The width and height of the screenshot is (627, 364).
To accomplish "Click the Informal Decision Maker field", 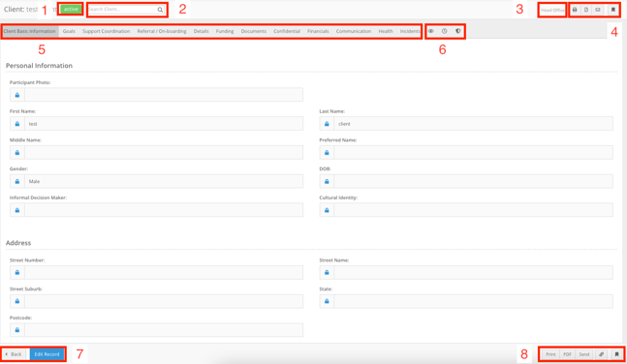I will [x=164, y=210].
